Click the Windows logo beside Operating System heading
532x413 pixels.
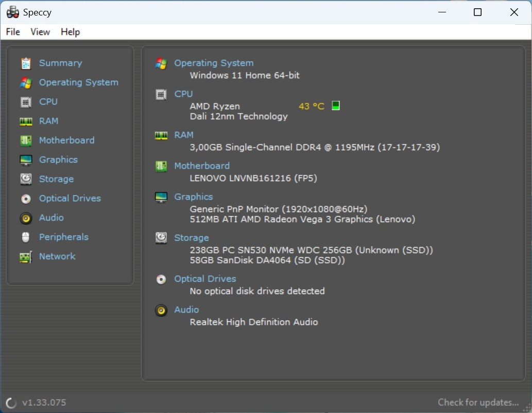pos(161,62)
